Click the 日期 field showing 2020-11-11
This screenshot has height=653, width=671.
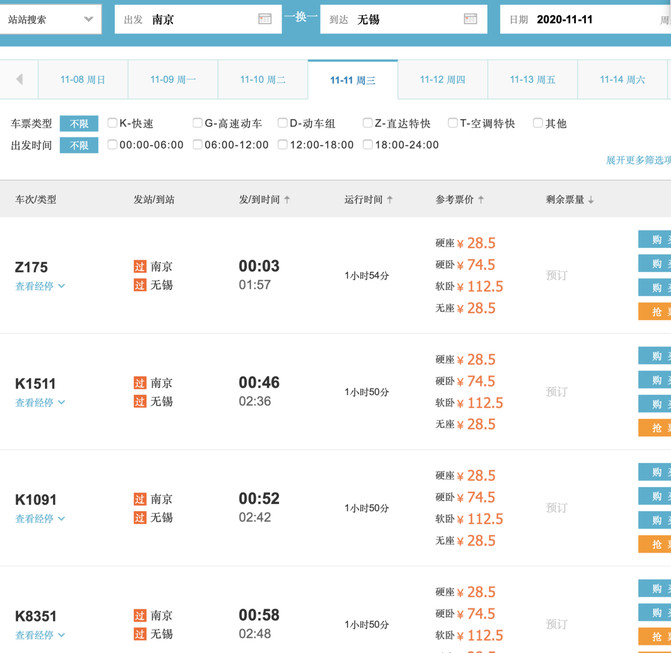[585, 19]
